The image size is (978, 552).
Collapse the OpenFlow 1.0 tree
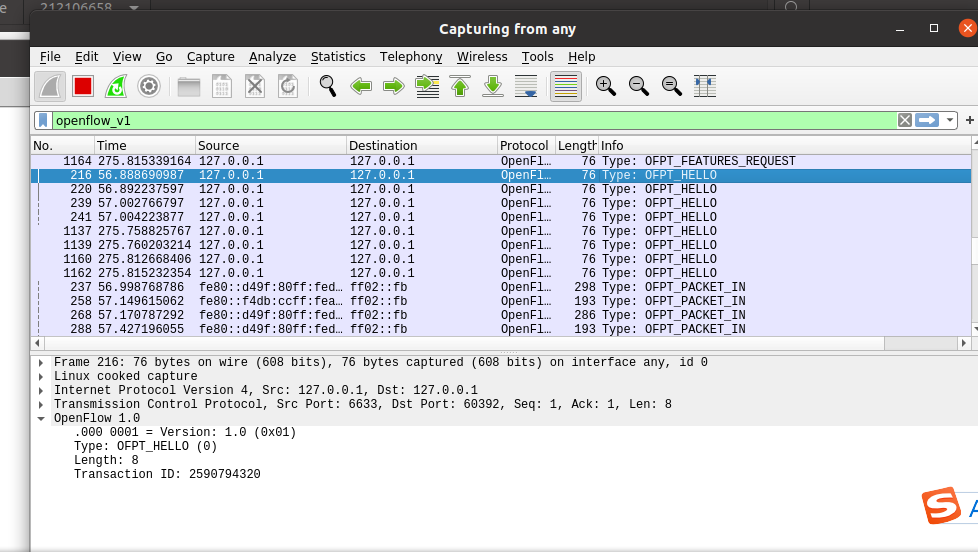coord(40,418)
